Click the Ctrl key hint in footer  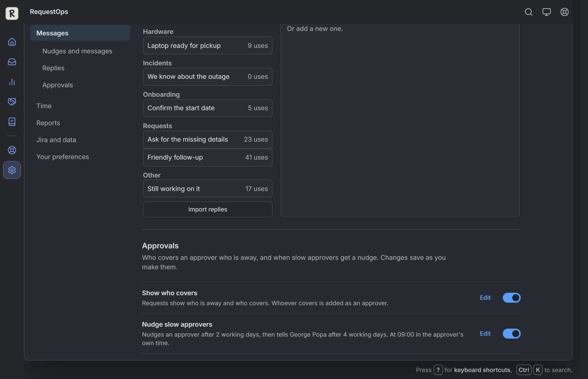point(523,370)
